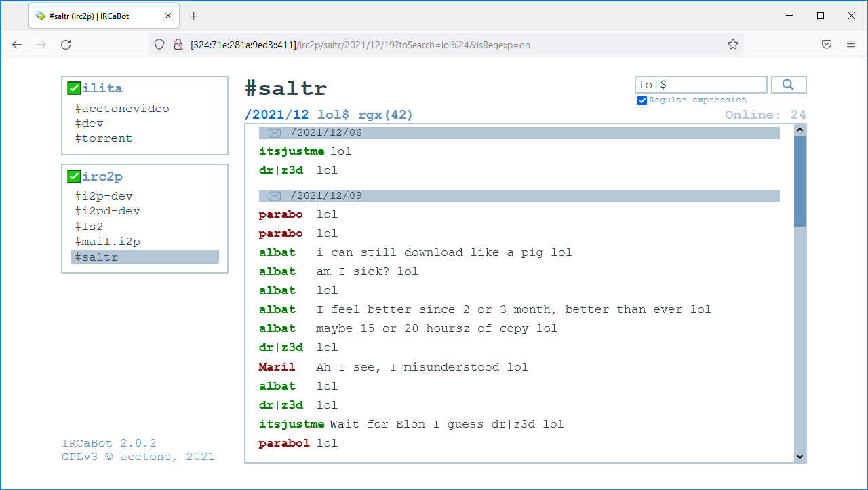Open the #i2pd-dev channel
The width and height of the screenshot is (868, 490).
coord(107,211)
